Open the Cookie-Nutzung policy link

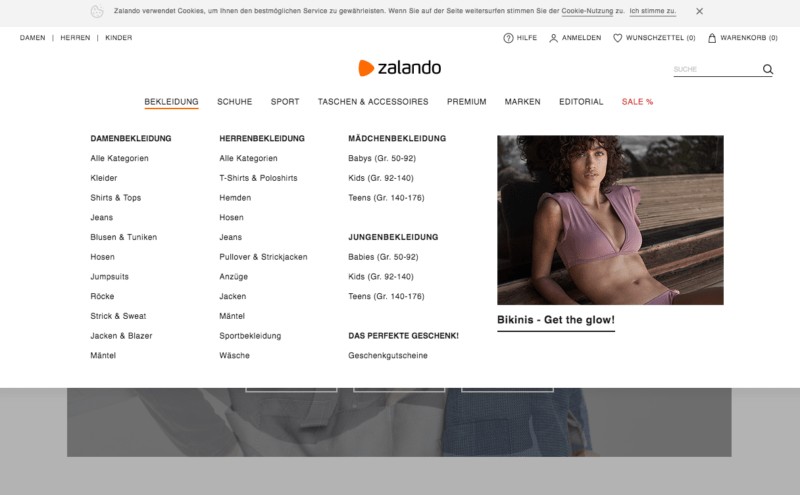click(587, 11)
